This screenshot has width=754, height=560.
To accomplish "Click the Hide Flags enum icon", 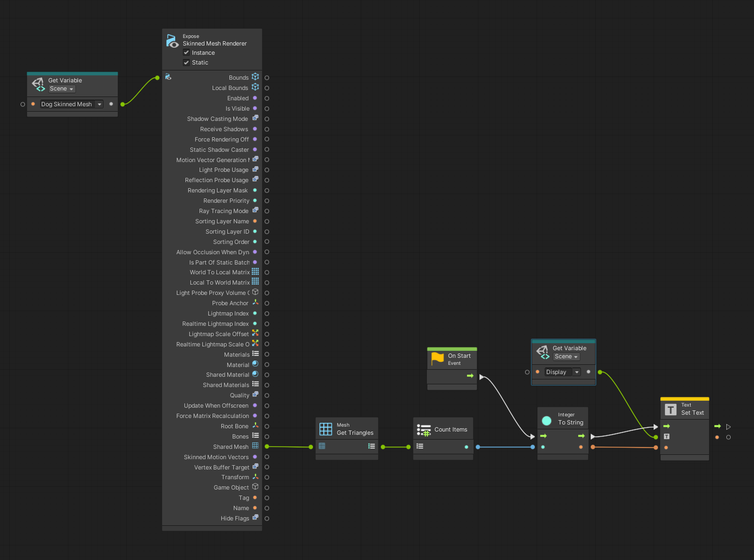I will coord(255,518).
